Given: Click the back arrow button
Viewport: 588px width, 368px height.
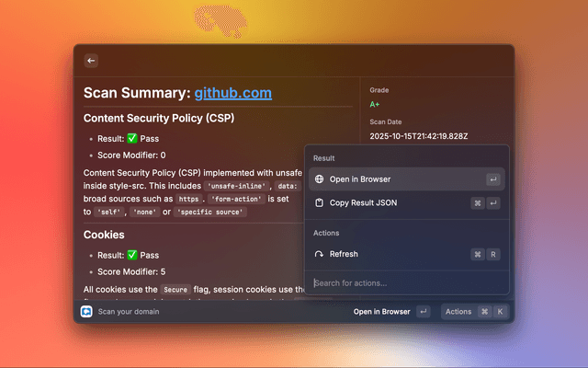Looking at the screenshot, I should pyautogui.click(x=91, y=61).
